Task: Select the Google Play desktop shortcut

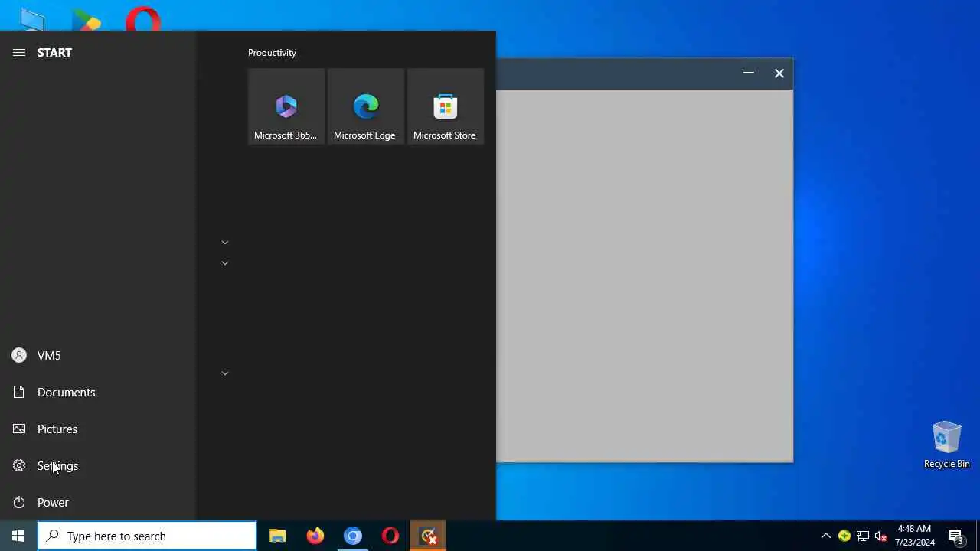Action: tap(87, 18)
